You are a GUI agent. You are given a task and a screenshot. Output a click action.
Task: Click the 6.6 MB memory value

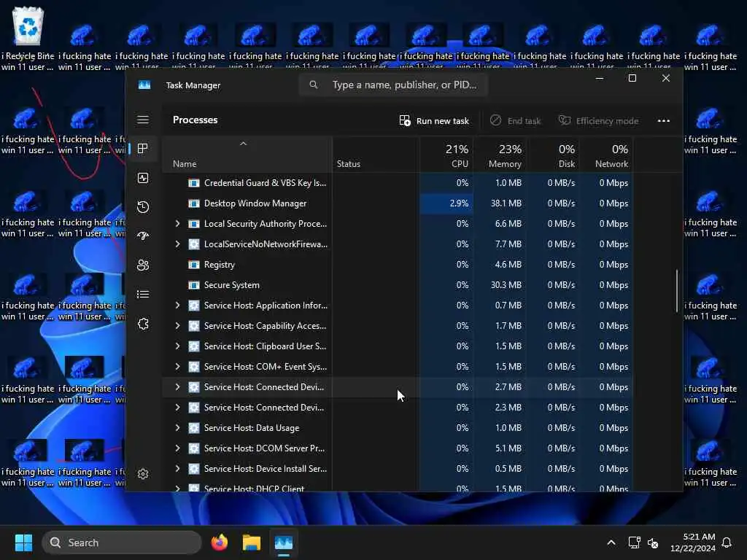coord(508,223)
